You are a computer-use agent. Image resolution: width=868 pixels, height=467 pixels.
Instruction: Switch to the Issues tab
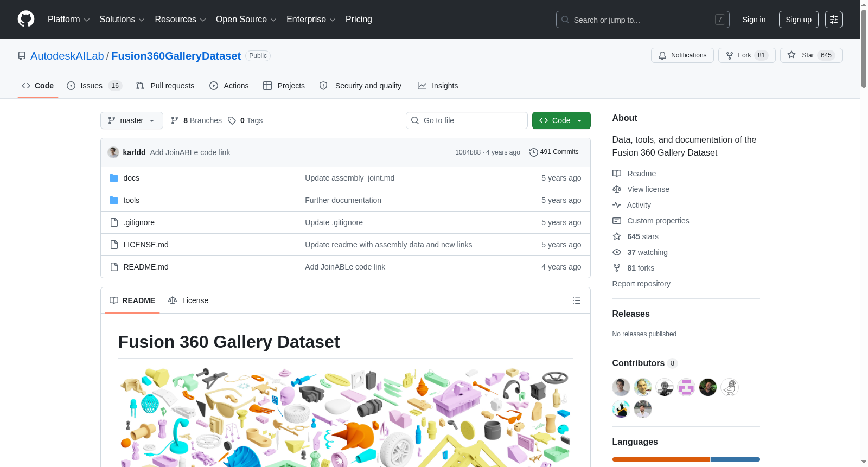point(94,86)
